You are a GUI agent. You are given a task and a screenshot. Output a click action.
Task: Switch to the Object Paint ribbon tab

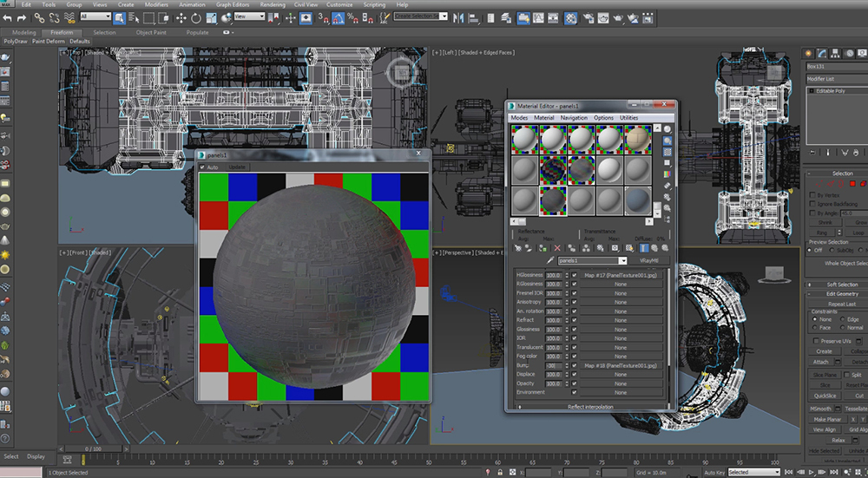point(150,32)
